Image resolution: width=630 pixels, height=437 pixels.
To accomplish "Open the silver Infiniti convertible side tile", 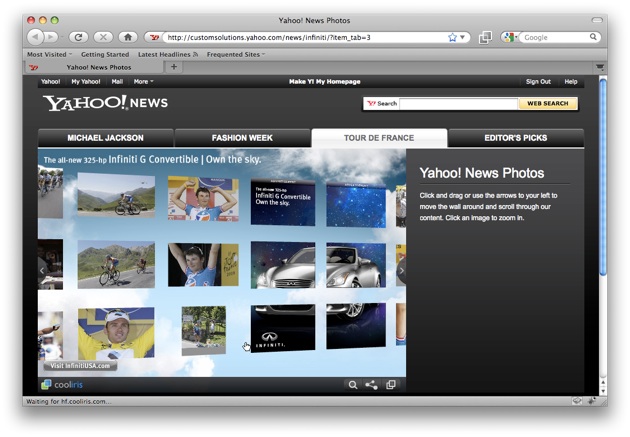I will coord(356,265).
